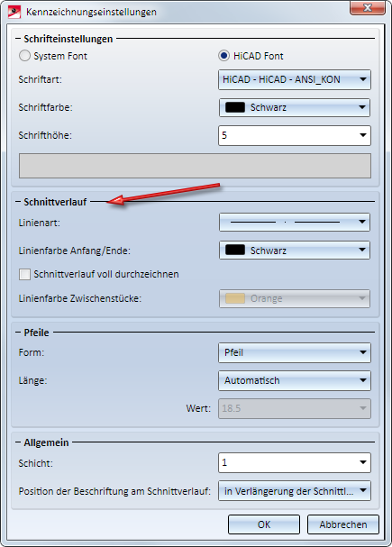Close the Kennzeichnungseinstellungen dialog
The image size is (392, 547).
[368, 8]
